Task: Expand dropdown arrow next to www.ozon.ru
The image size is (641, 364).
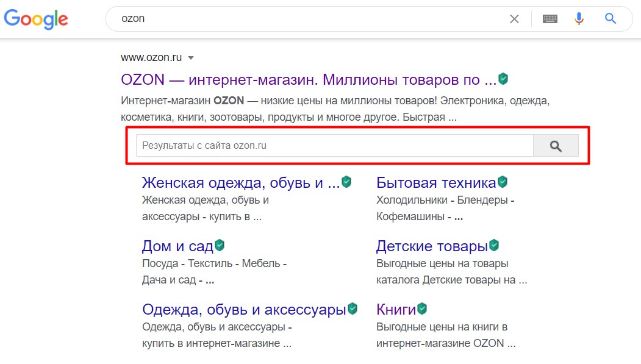Action: 190,58
